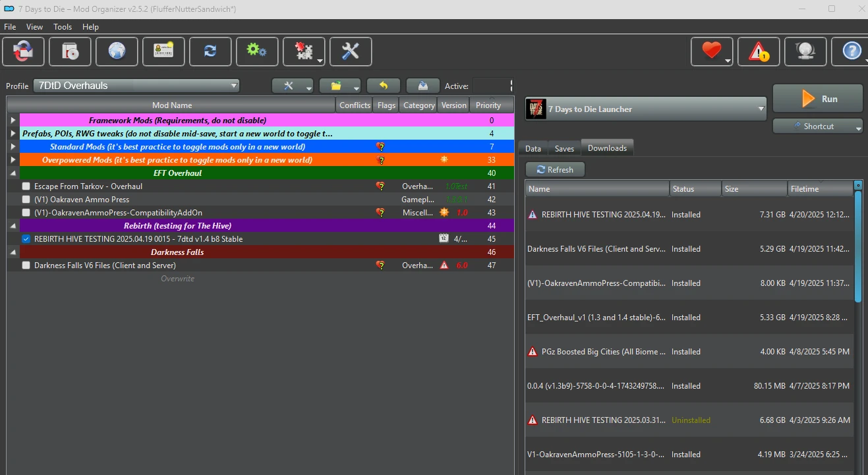Open the View menu
This screenshot has width=868, height=475.
[35, 27]
